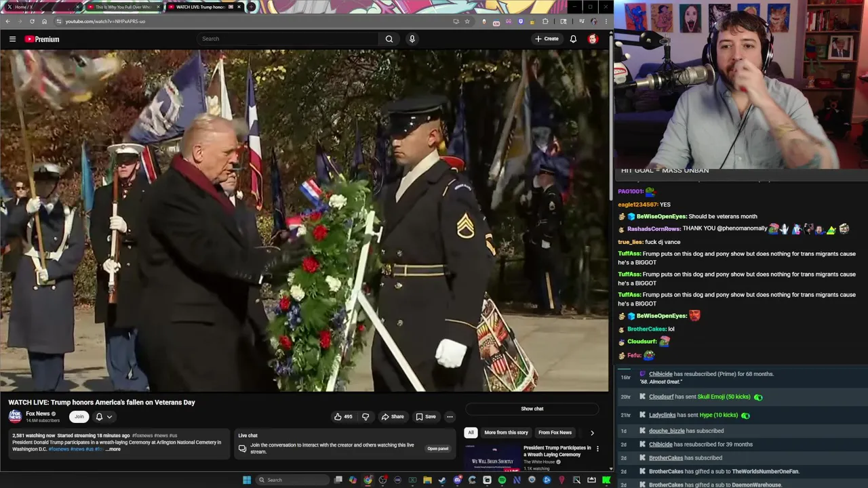
Task: Open Spotify from the taskbar
Action: pos(502,480)
